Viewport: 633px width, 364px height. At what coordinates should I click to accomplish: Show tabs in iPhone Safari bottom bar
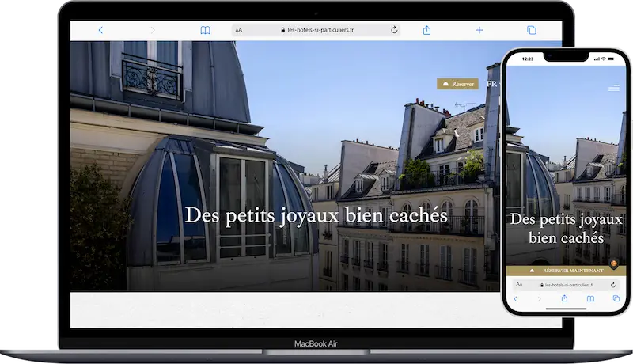point(616,298)
